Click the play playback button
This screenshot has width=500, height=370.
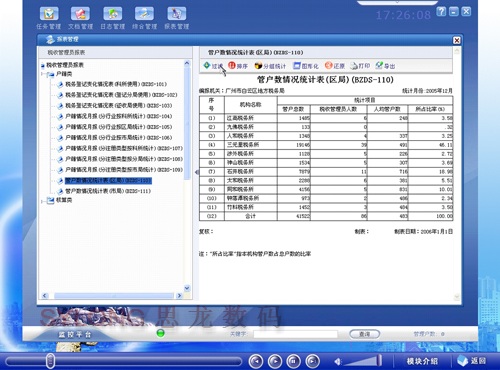click(x=275, y=361)
